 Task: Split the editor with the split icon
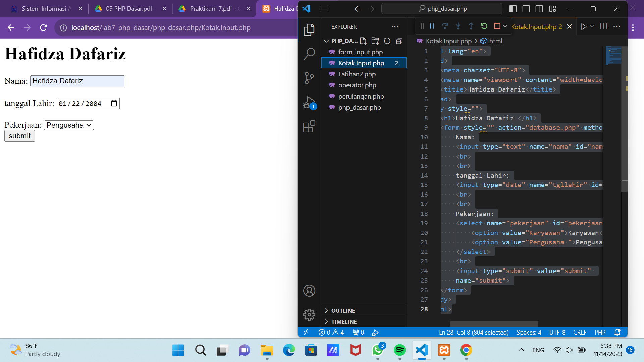(x=604, y=26)
